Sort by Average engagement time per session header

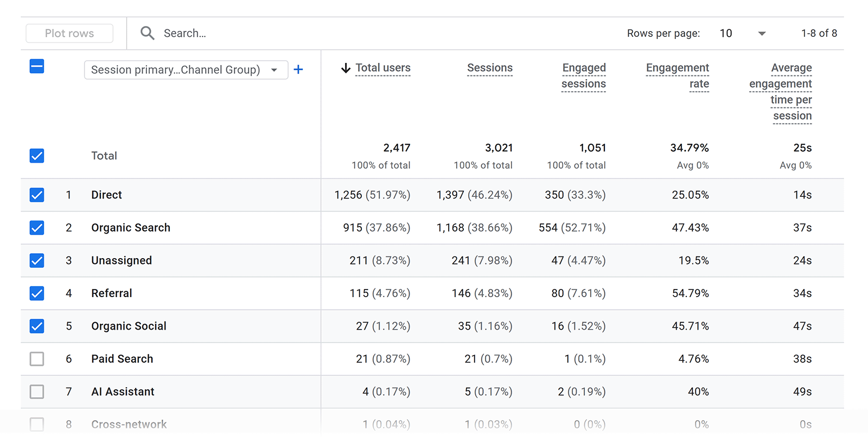coord(781,92)
